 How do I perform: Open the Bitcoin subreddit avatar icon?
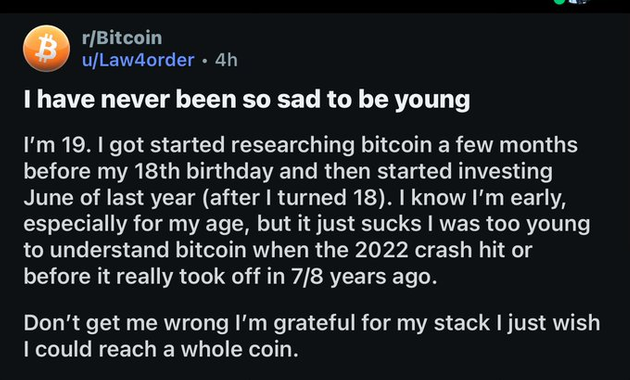point(46,48)
